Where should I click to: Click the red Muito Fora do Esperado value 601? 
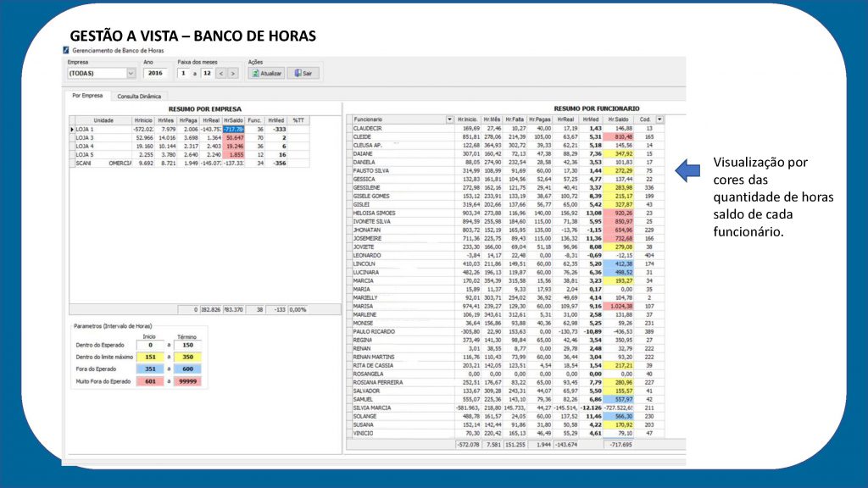pyautogui.click(x=150, y=381)
